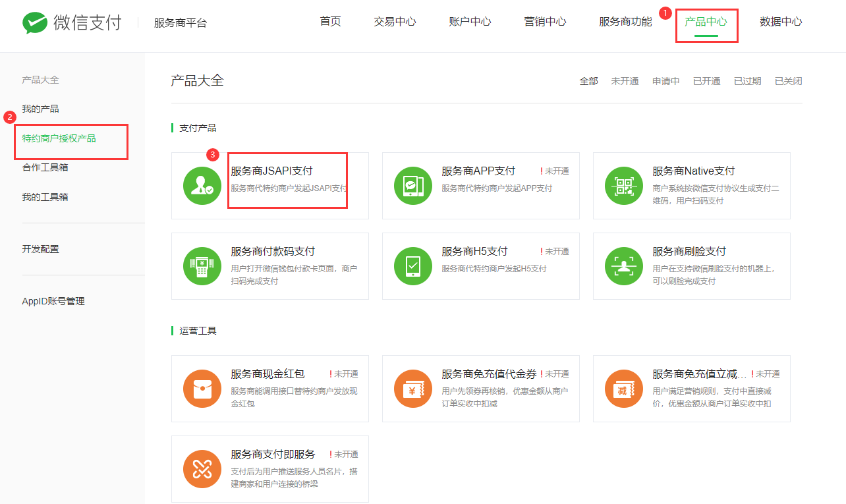Click the 服务商APP支付 green icon

tap(413, 186)
